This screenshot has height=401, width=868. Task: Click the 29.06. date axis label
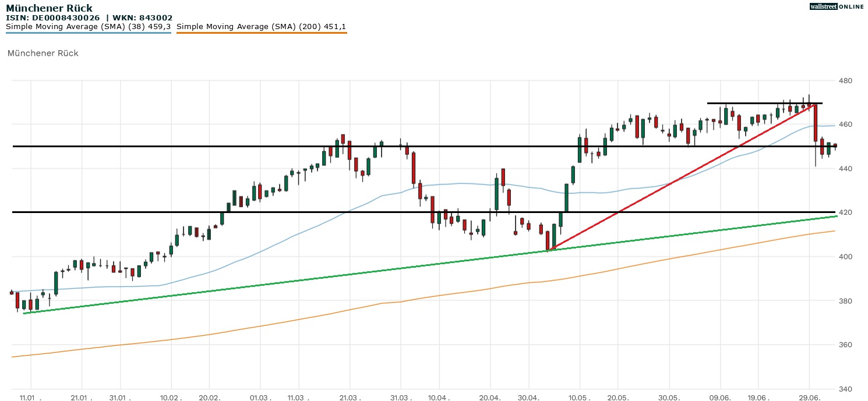[x=809, y=397]
